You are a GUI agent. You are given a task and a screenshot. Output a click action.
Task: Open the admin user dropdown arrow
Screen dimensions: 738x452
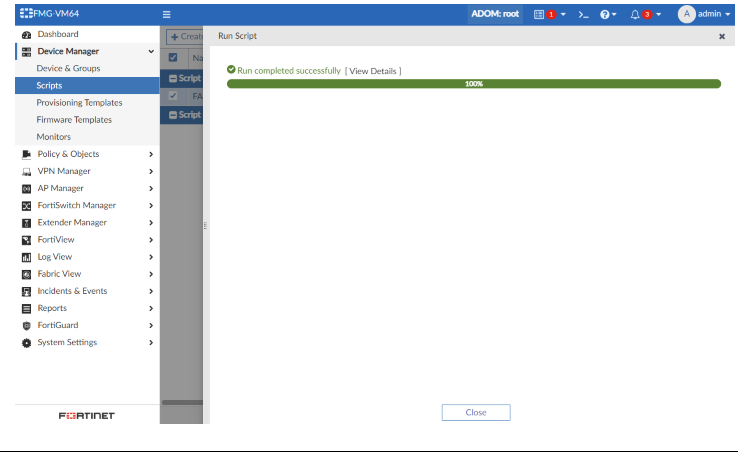[x=728, y=15]
